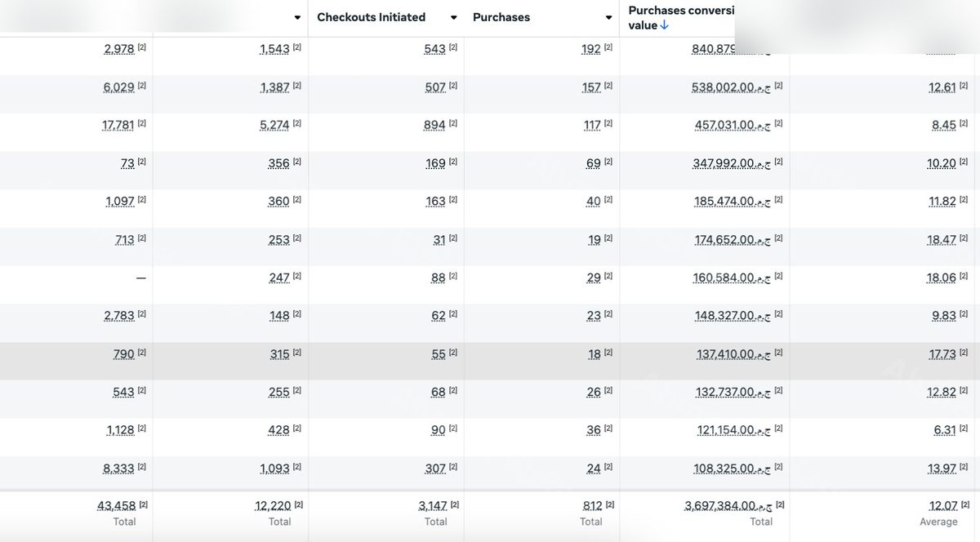Open the 185,474.00 conversion value

point(733,201)
